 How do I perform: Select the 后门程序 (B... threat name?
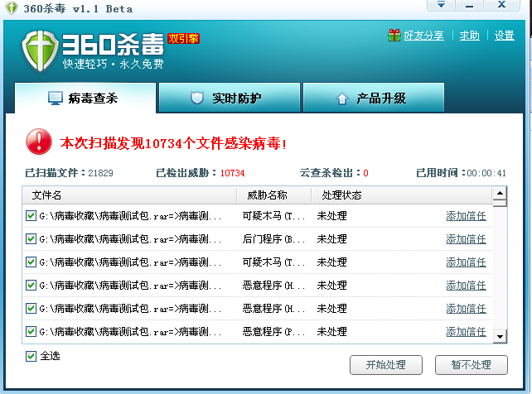pyautogui.click(x=273, y=239)
